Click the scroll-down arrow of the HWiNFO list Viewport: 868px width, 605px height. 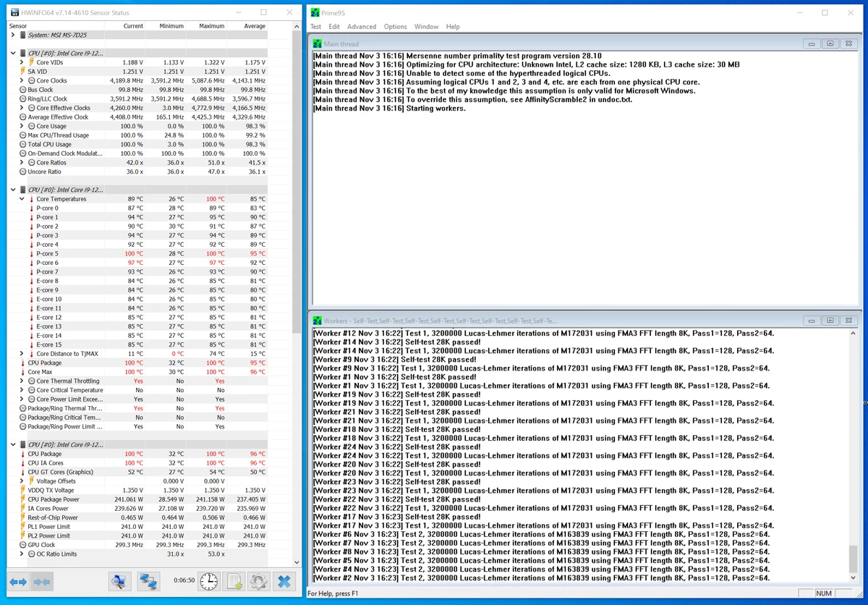297,562
